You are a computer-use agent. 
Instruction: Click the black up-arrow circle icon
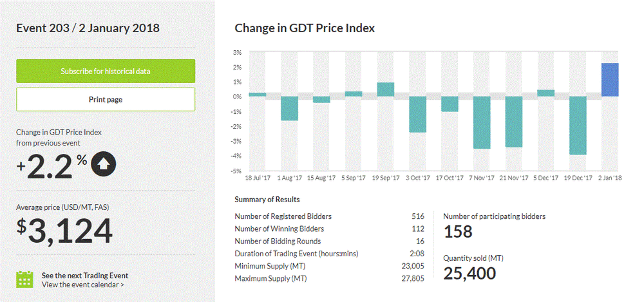104,165
